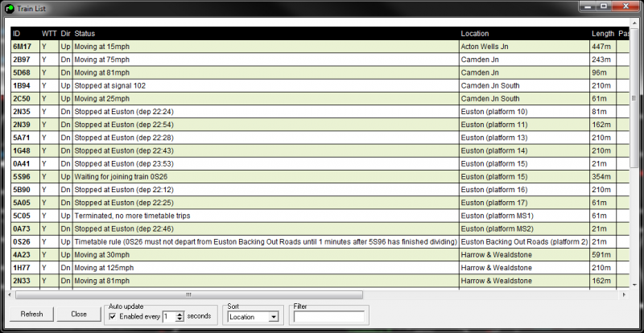The width and height of the screenshot is (644, 333).
Task: Click 'Waiting for joining train 0S26' status
Action: pyautogui.click(x=121, y=177)
